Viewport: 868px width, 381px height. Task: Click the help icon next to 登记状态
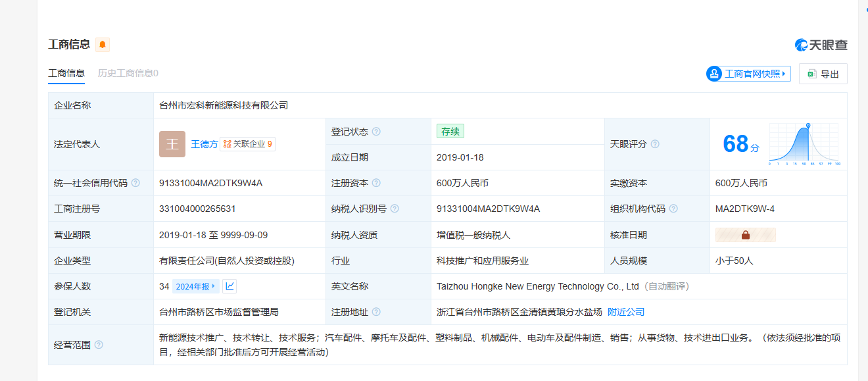tap(376, 132)
